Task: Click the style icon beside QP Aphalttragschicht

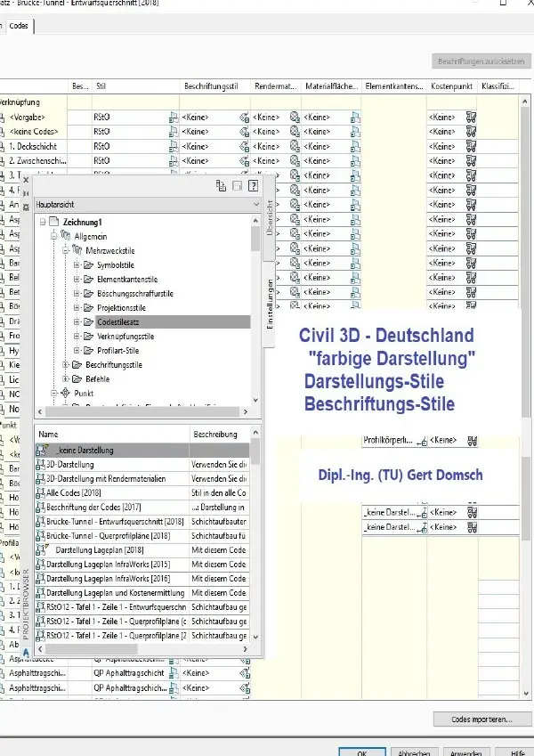Action: pos(174,673)
